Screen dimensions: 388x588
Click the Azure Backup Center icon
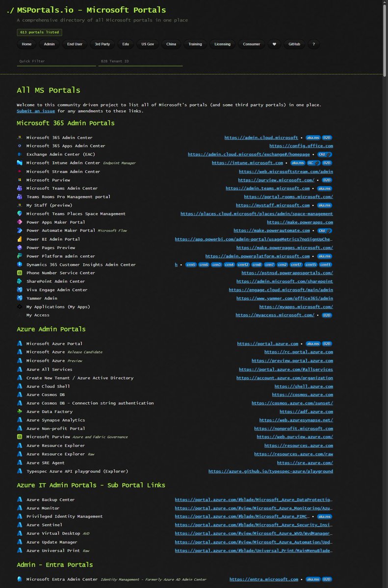coord(20,500)
